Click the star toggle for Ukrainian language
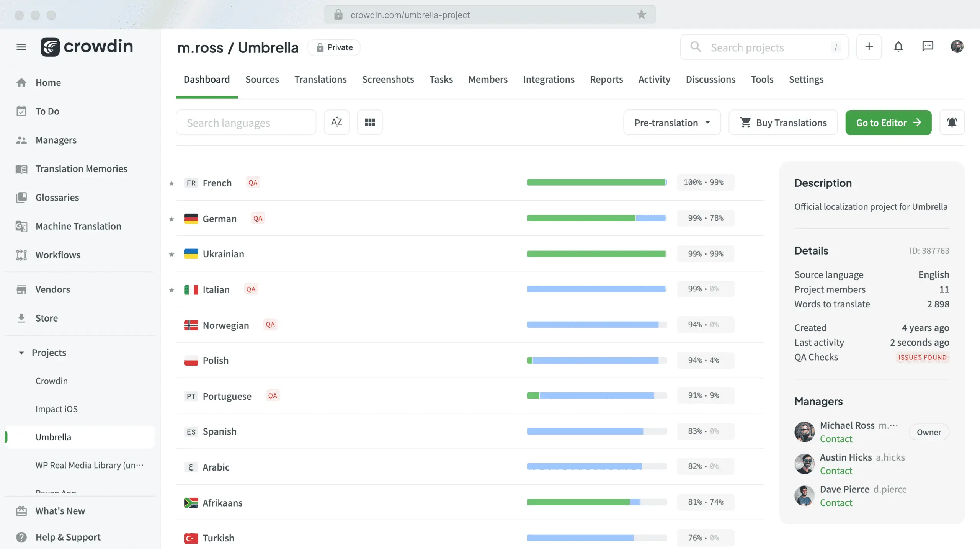This screenshot has width=980, height=549. [171, 254]
